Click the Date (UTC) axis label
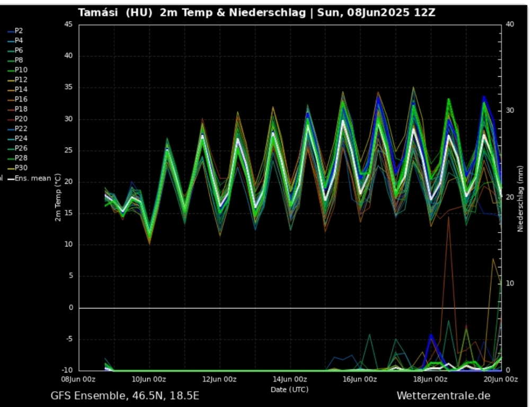The height and width of the screenshot is (407, 532). click(x=289, y=390)
